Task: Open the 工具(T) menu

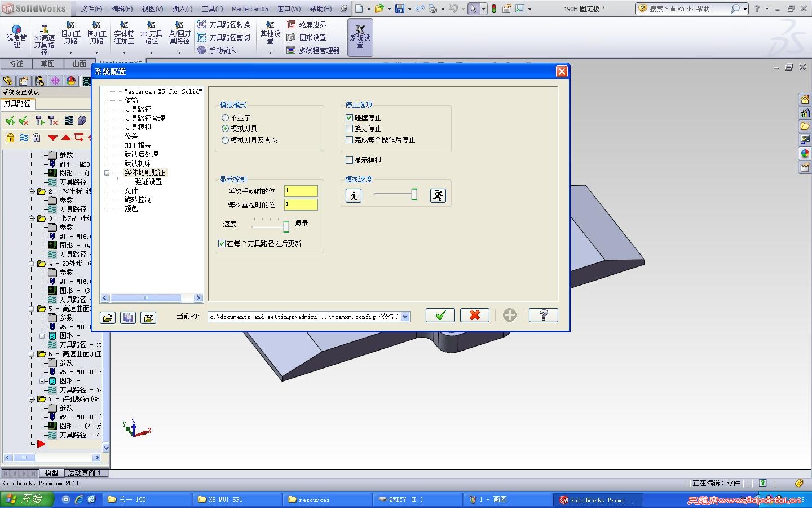Action: point(212,9)
